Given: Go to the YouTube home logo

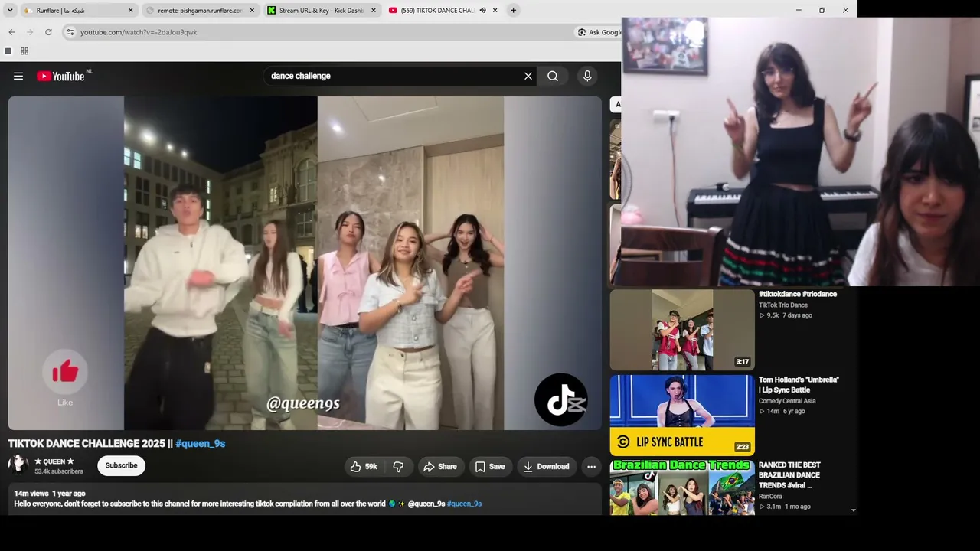Looking at the screenshot, I should (60, 76).
